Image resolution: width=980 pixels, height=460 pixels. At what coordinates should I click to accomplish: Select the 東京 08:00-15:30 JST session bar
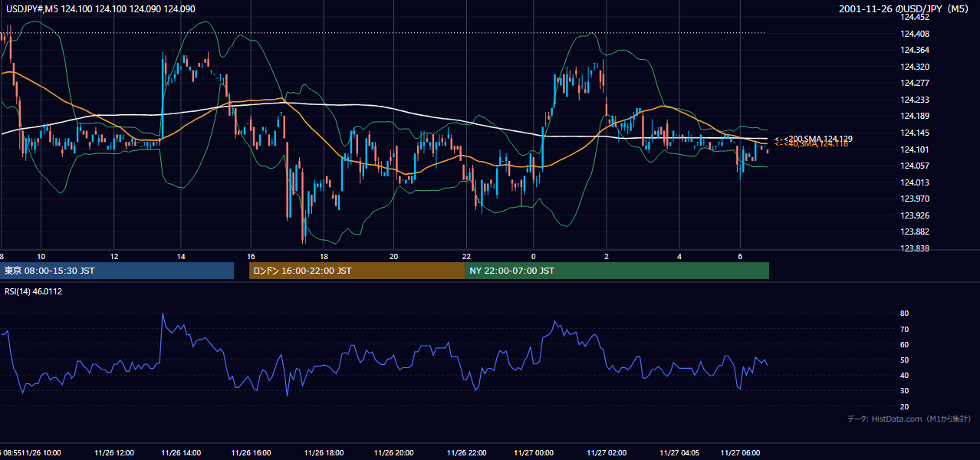(117, 271)
